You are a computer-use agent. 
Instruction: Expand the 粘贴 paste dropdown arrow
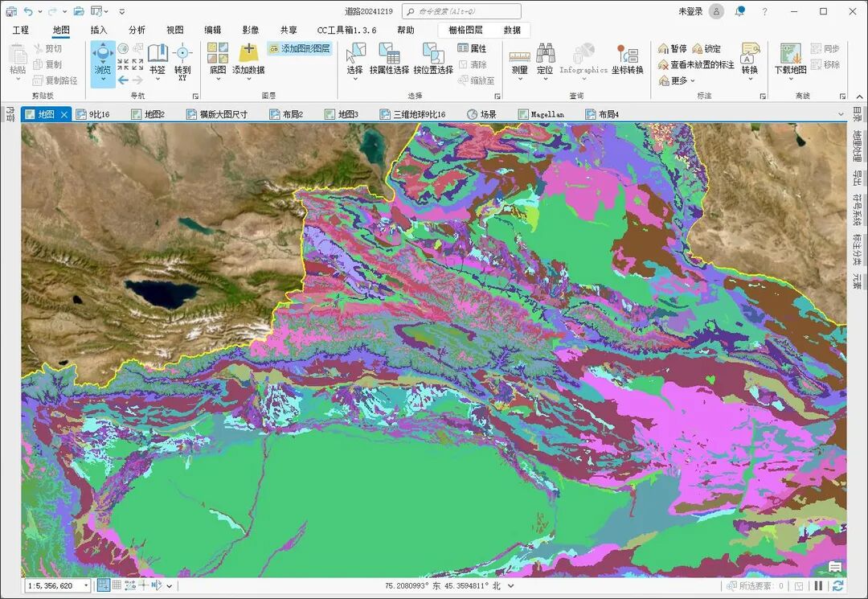pos(18,80)
